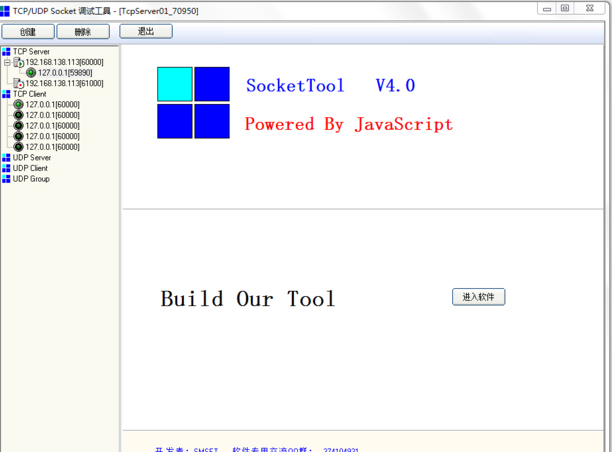Image resolution: width=612 pixels, height=452 pixels.
Task: Select the UDP Client category icon
Action: pos(6,168)
